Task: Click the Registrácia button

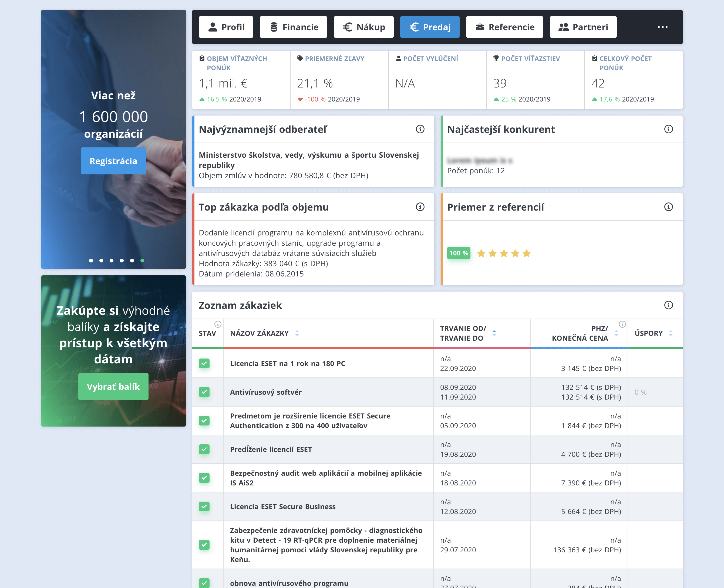Action: click(113, 161)
